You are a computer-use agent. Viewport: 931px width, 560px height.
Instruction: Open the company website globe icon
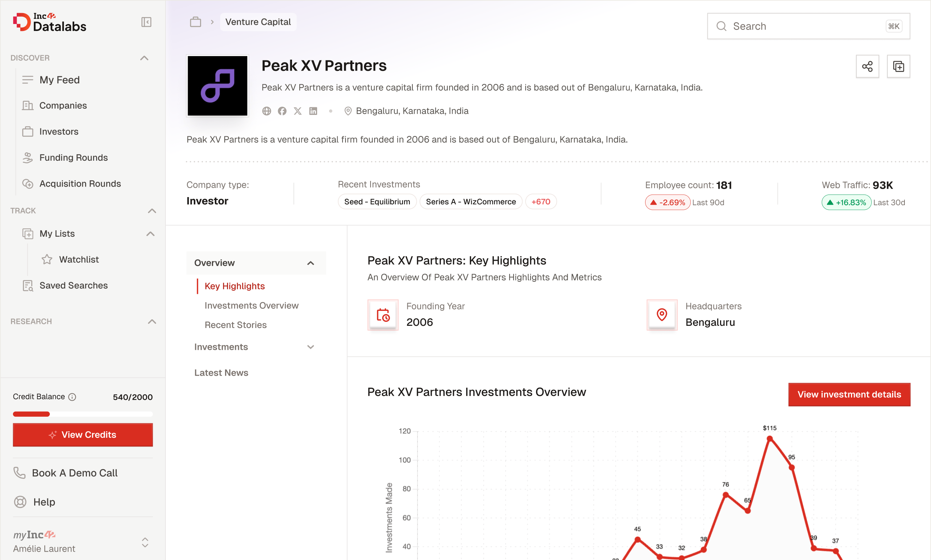[267, 111]
